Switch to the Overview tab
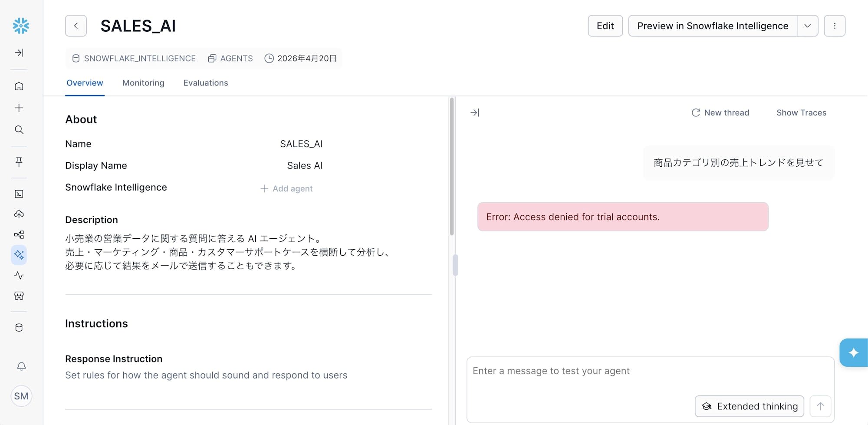Image resolution: width=868 pixels, height=425 pixels. 85,83
